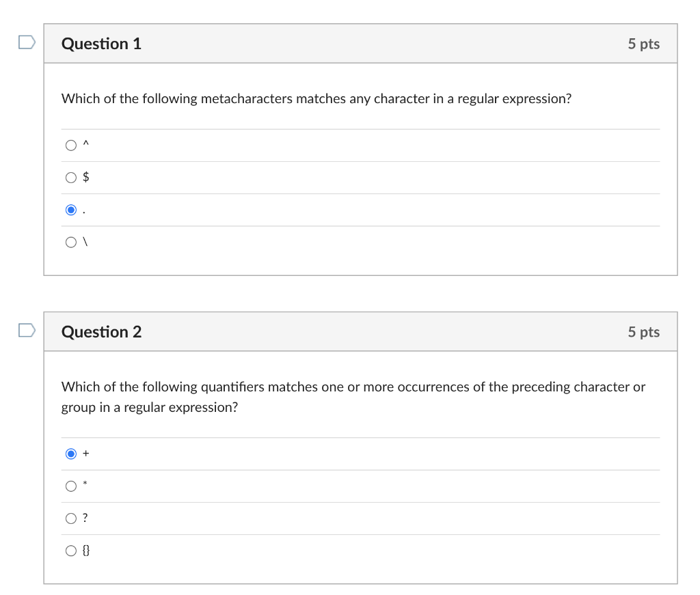Pick the curly braces {} radio button
This screenshot has width=700, height=595.
pos(71,551)
